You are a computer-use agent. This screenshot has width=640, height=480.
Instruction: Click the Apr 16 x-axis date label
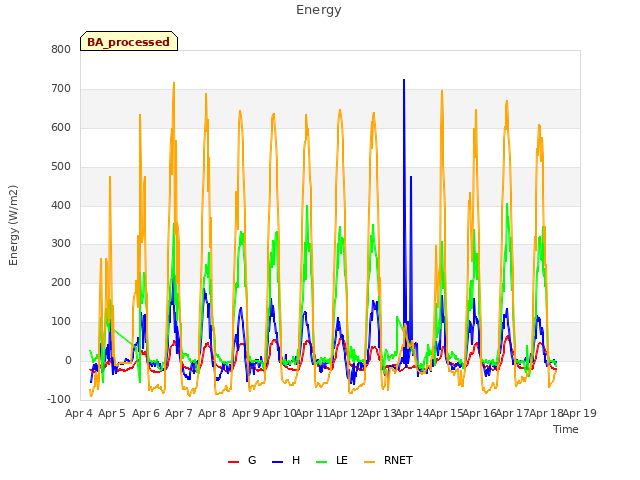[x=479, y=413]
